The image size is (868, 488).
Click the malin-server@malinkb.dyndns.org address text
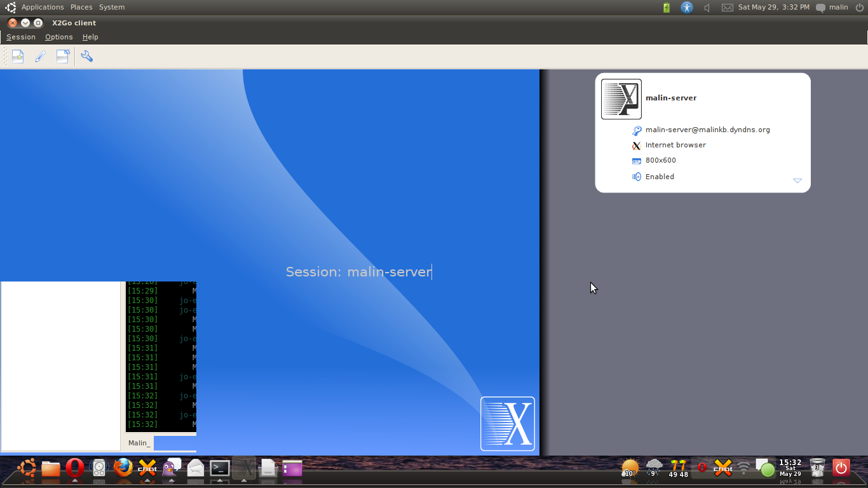(707, 130)
